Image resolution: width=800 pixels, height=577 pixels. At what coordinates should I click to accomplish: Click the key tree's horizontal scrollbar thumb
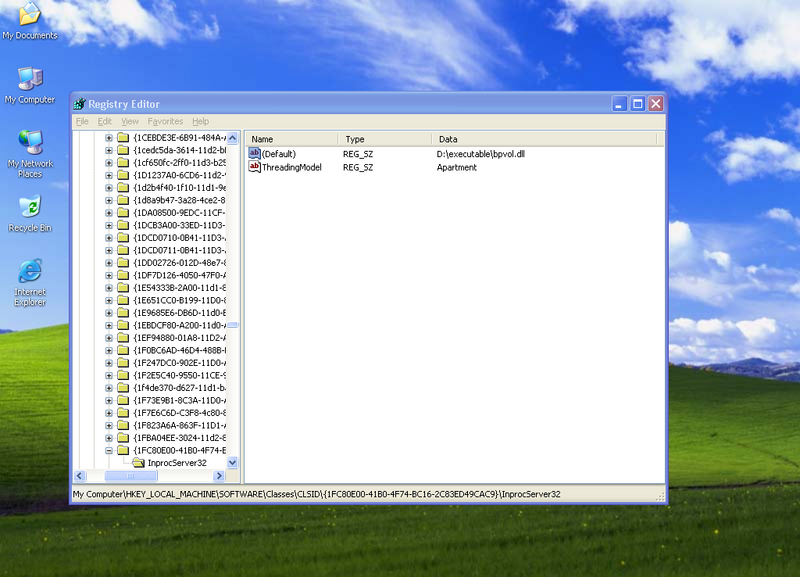[x=131, y=475]
